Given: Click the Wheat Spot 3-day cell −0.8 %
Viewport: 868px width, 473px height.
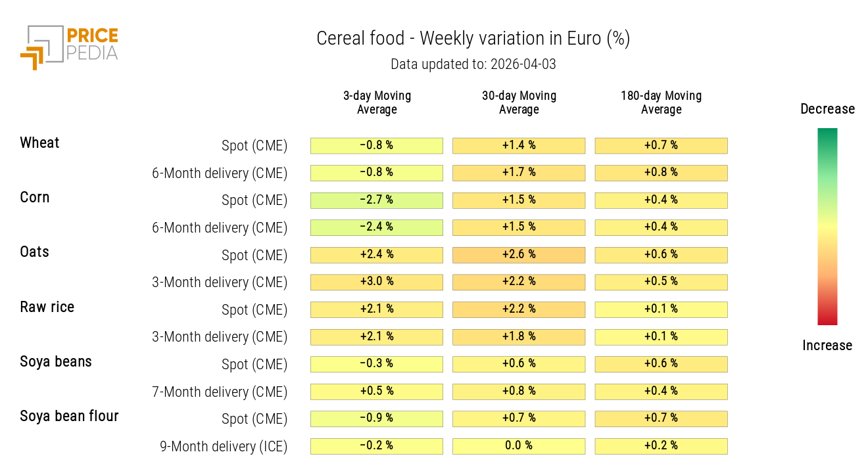Looking at the screenshot, I should 377,145.
